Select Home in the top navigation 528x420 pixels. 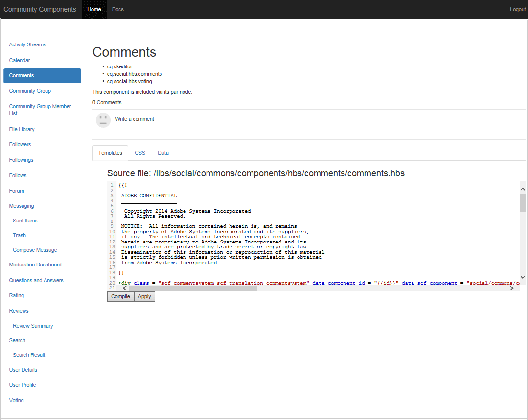[x=94, y=9]
